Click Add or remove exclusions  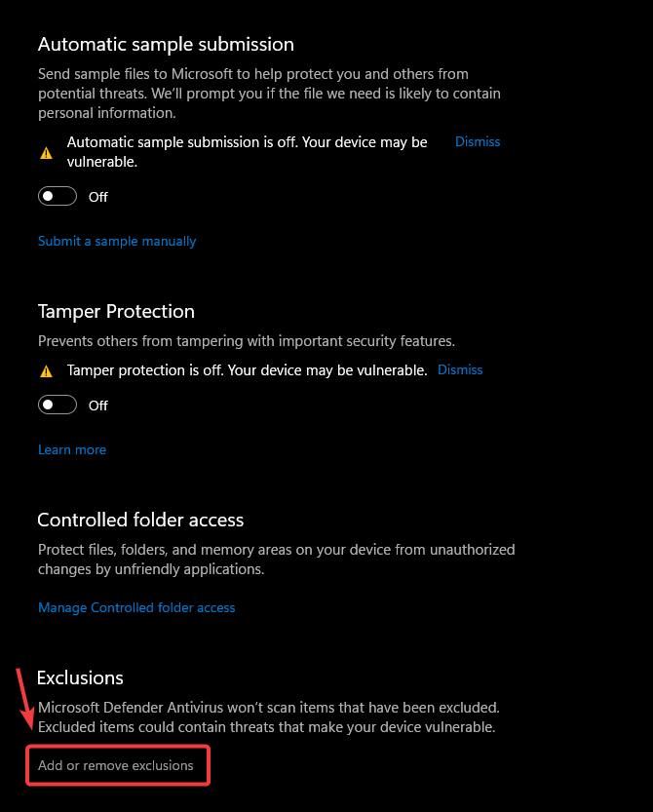pos(116,765)
